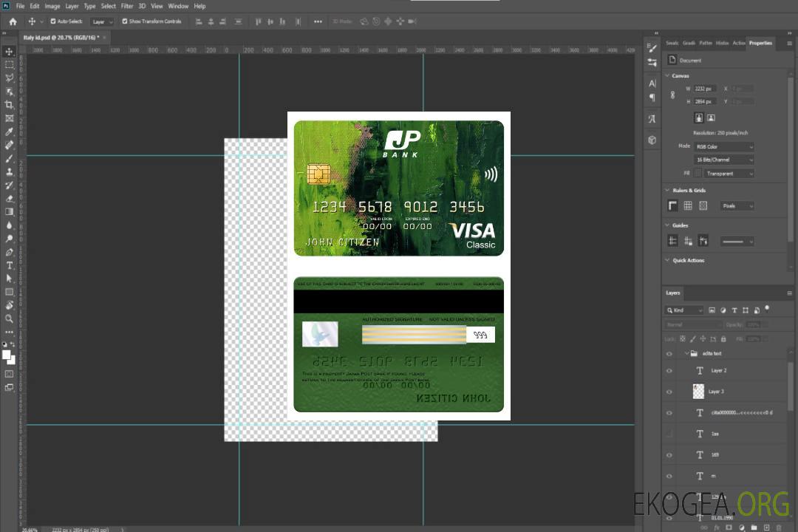Screen dimensions: 798x532
Task: Open the Image menu
Action: tap(52, 6)
